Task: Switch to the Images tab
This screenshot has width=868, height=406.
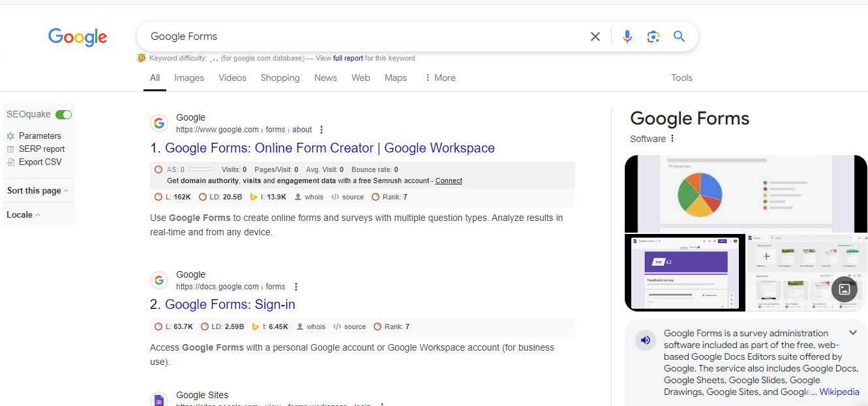Action: click(189, 78)
